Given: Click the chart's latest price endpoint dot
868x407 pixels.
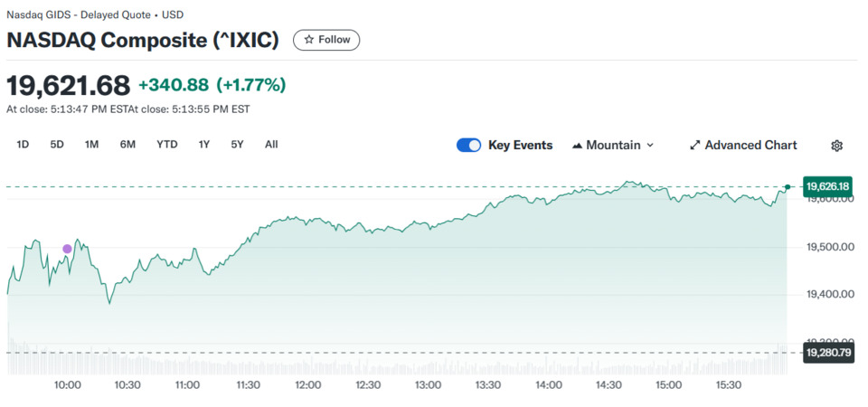Looking at the screenshot, I should tap(788, 186).
